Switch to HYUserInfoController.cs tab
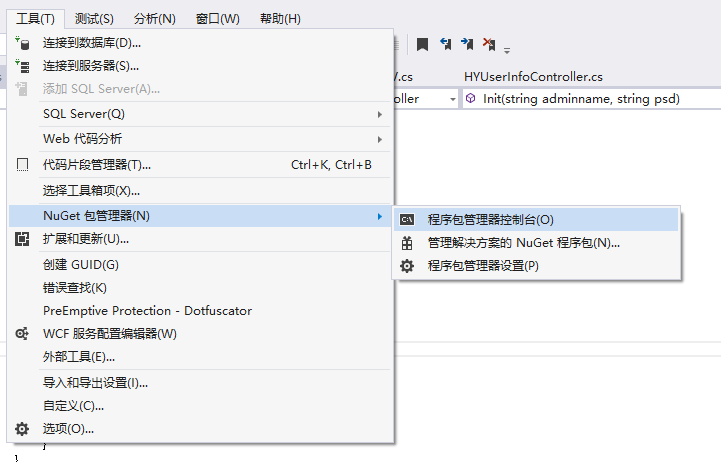Image resolution: width=721 pixels, height=462 pixels. pyautogui.click(x=533, y=77)
